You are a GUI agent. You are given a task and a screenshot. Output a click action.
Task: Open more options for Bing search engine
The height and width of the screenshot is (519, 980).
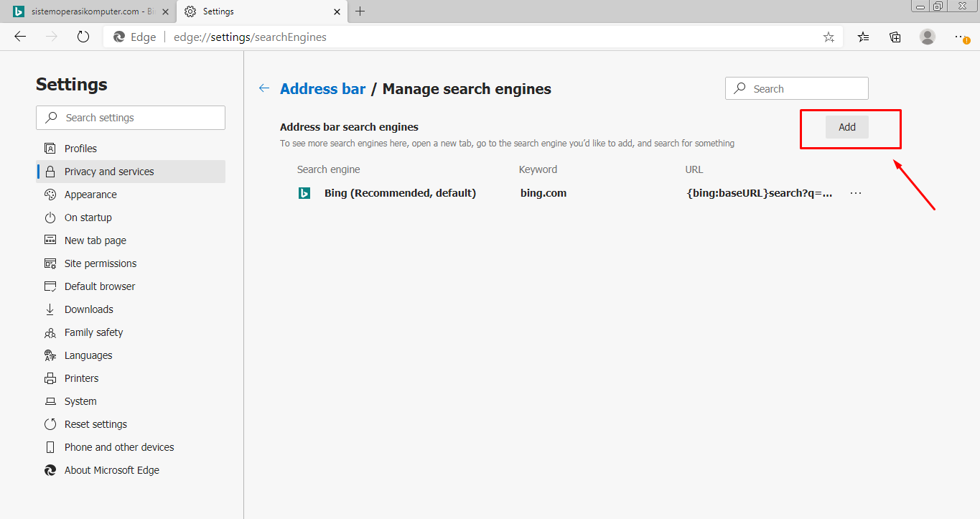point(855,192)
